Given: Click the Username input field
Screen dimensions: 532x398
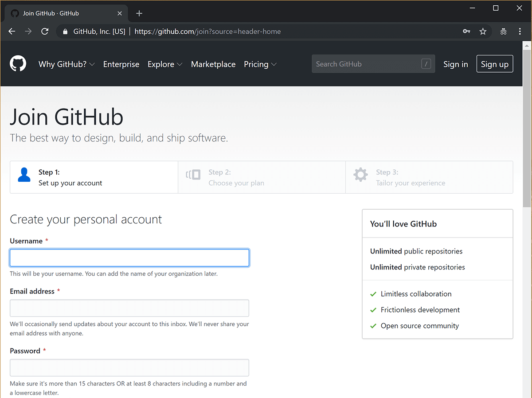Looking at the screenshot, I should tap(129, 258).
